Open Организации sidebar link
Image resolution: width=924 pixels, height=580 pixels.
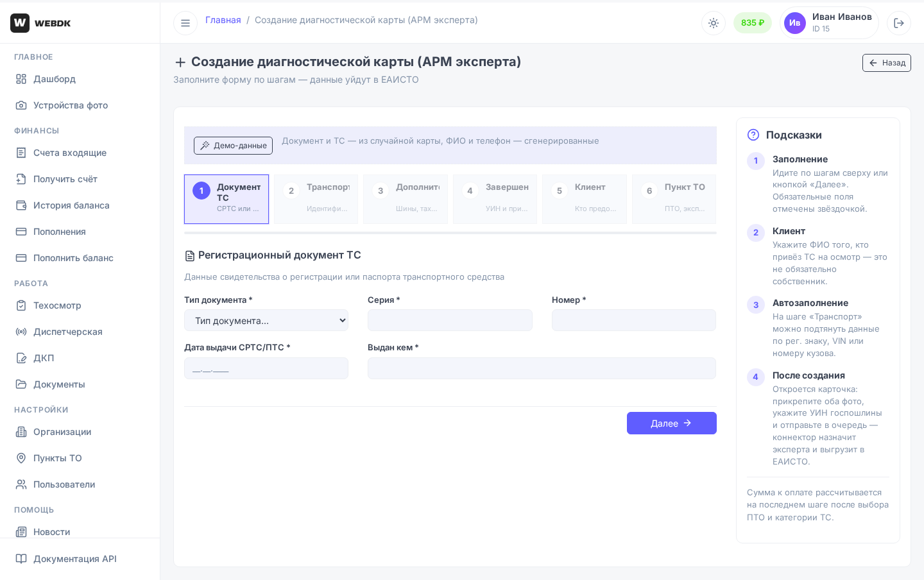pyautogui.click(x=80, y=432)
